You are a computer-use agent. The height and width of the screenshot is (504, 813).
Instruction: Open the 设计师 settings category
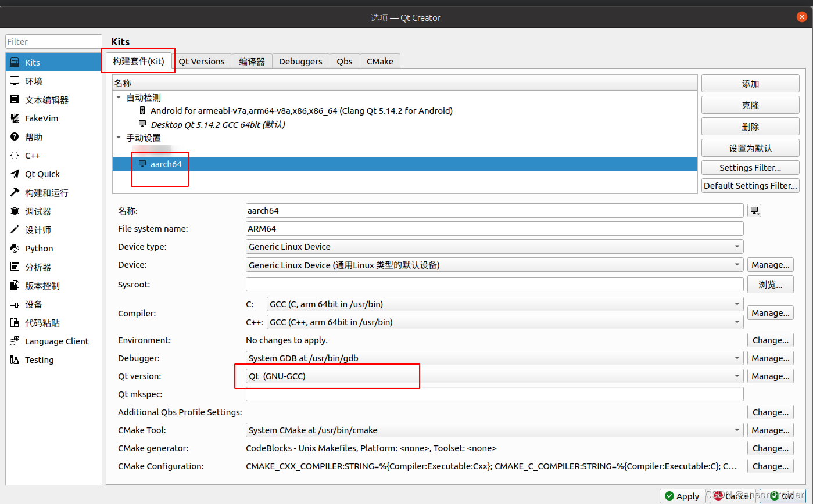53,229
